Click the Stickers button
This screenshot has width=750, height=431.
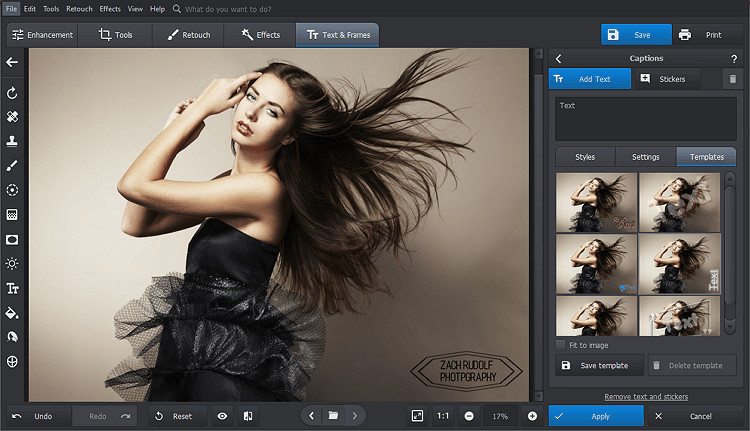666,79
